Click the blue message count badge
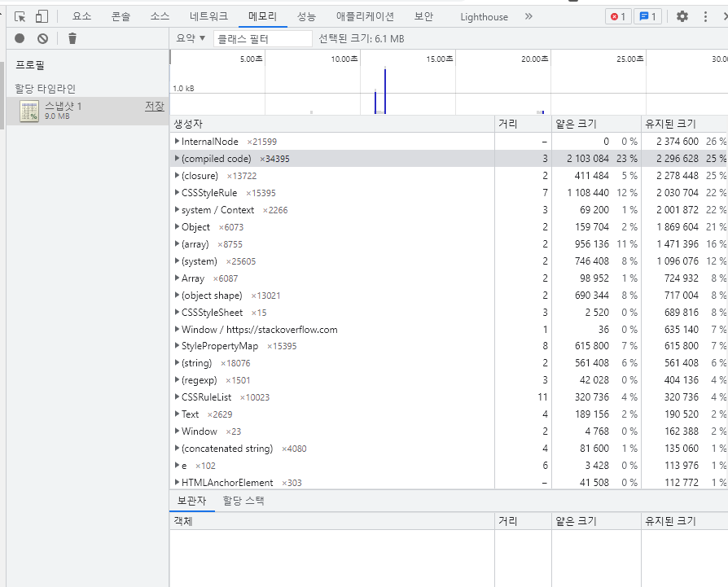The height and width of the screenshot is (587, 728). coord(648,16)
